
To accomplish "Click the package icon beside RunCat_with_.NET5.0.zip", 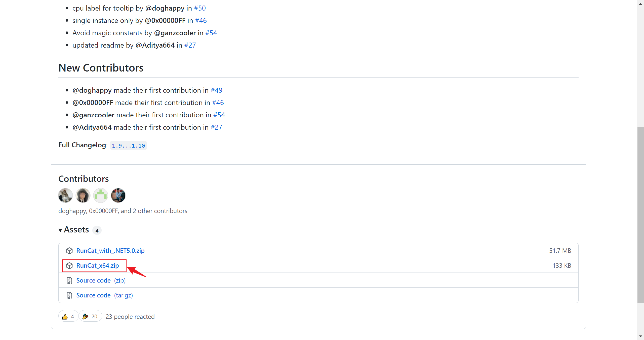I will click(x=69, y=251).
